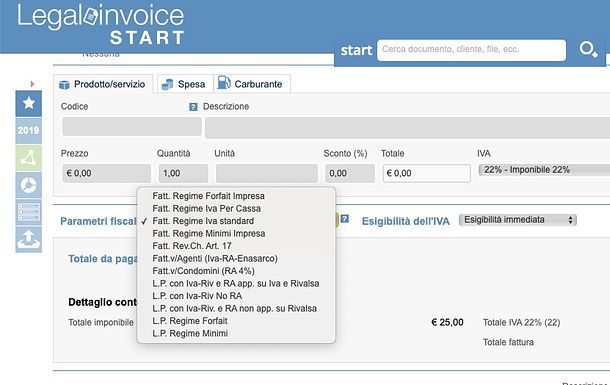
Task: Select Fatt.v/Agenti (Iva-RA-Enasarco) option
Action: [236, 259]
